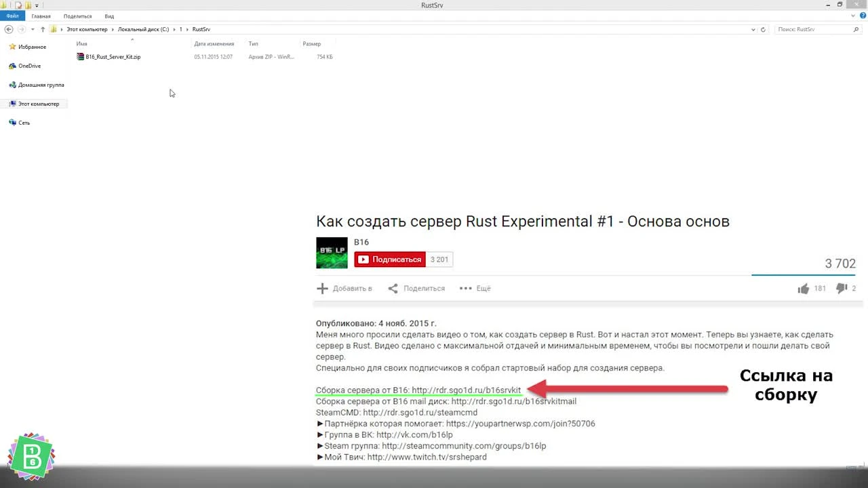Image resolution: width=868 pixels, height=488 pixels.
Task: Click the Up arrow to go to parent folder
Action: (x=42, y=29)
